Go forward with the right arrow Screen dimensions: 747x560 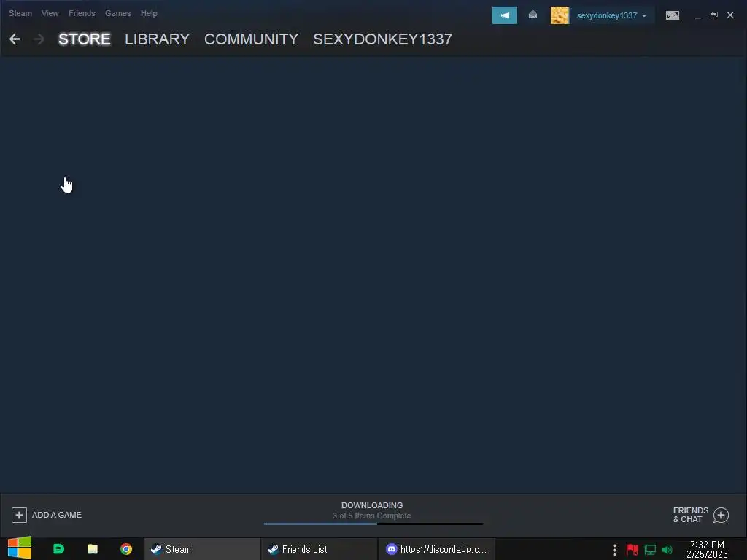[x=39, y=39]
